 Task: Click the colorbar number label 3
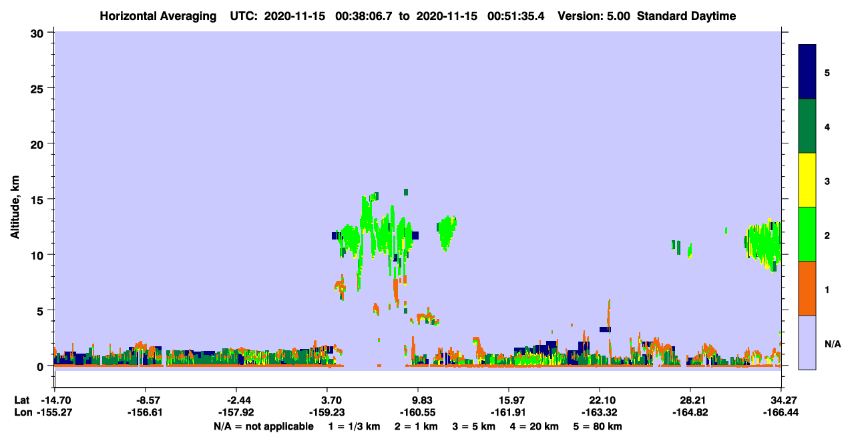[x=827, y=181]
